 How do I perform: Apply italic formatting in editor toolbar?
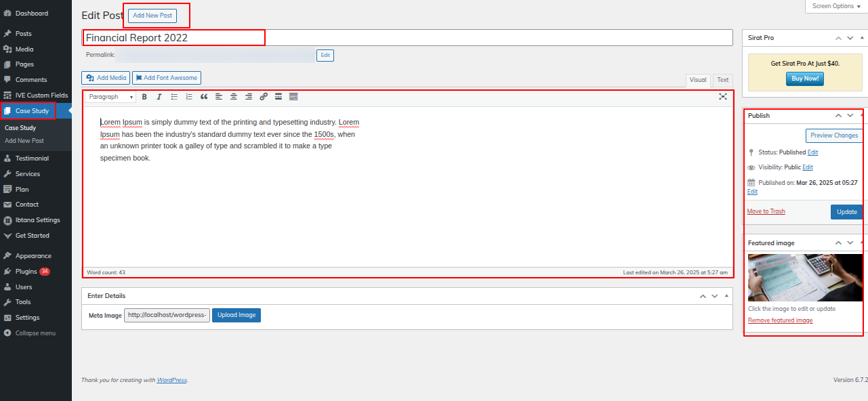(159, 97)
